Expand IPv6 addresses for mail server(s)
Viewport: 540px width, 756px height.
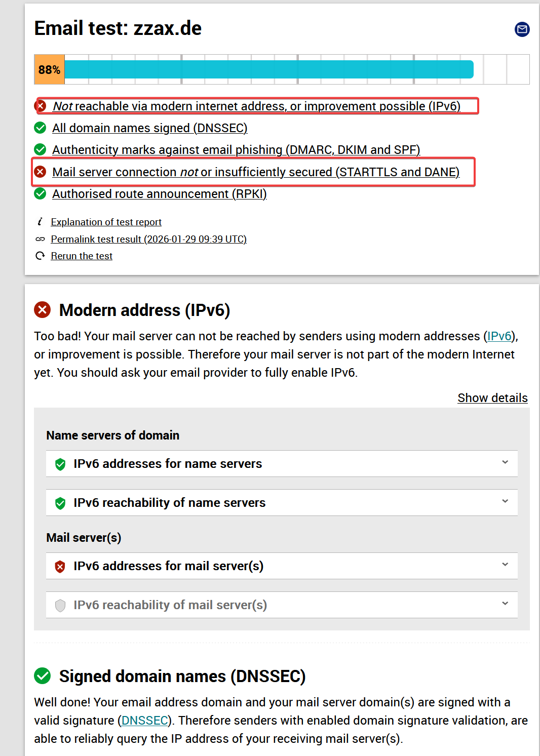(505, 565)
